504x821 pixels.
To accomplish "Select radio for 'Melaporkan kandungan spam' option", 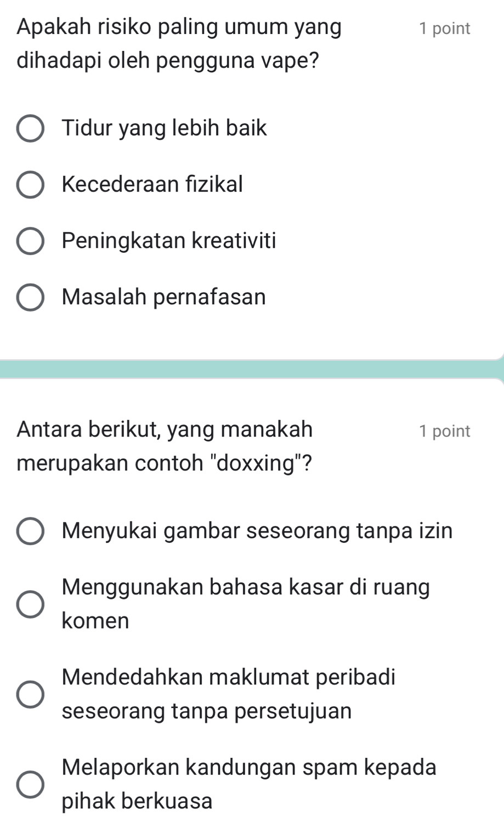I will tap(30, 784).
